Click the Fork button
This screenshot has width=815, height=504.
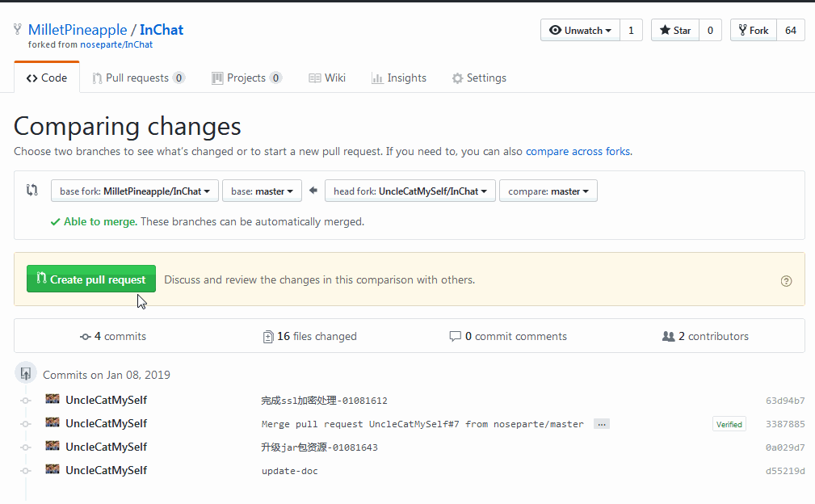coord(754,31)
